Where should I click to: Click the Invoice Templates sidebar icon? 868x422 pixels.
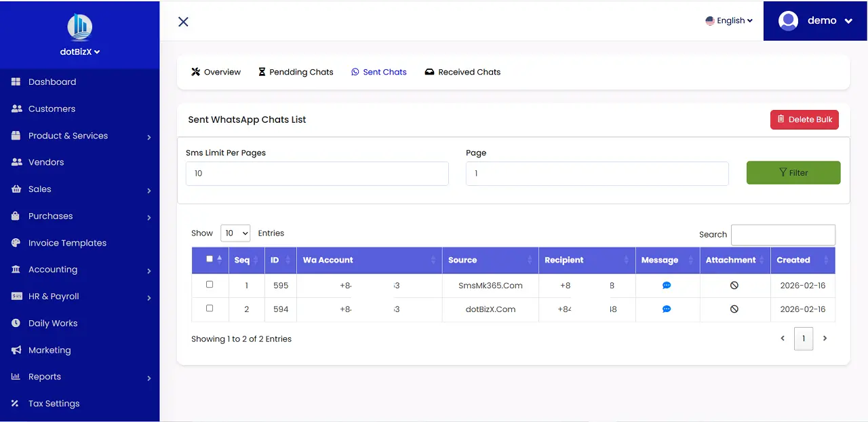15,243
